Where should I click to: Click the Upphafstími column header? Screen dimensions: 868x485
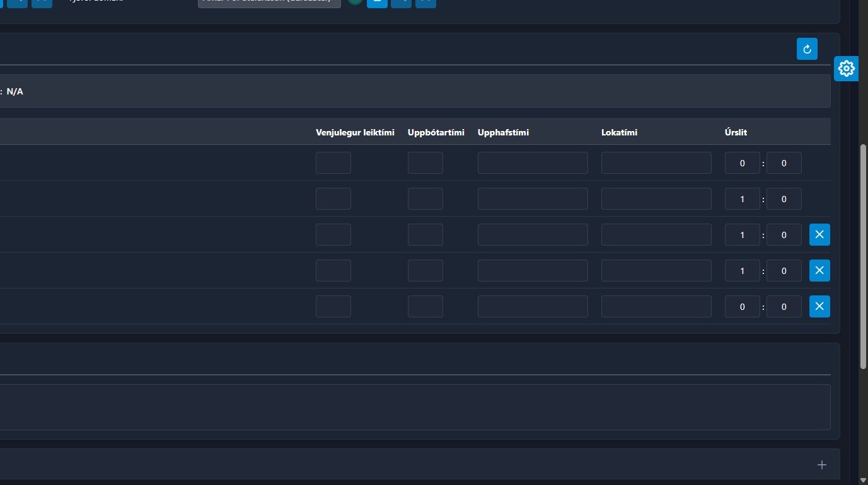pos(503,132)
